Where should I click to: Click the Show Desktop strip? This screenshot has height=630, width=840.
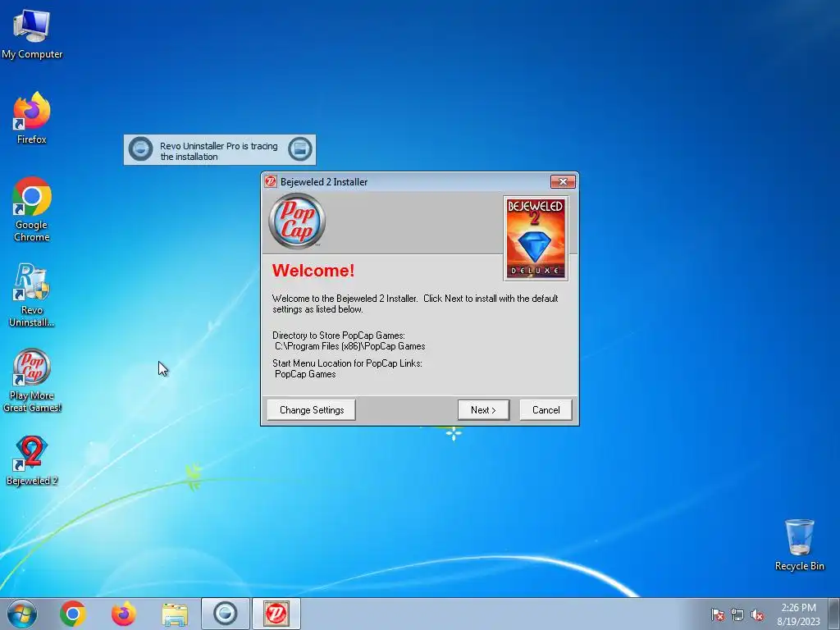pyautogui.click(x=834, y=614)
